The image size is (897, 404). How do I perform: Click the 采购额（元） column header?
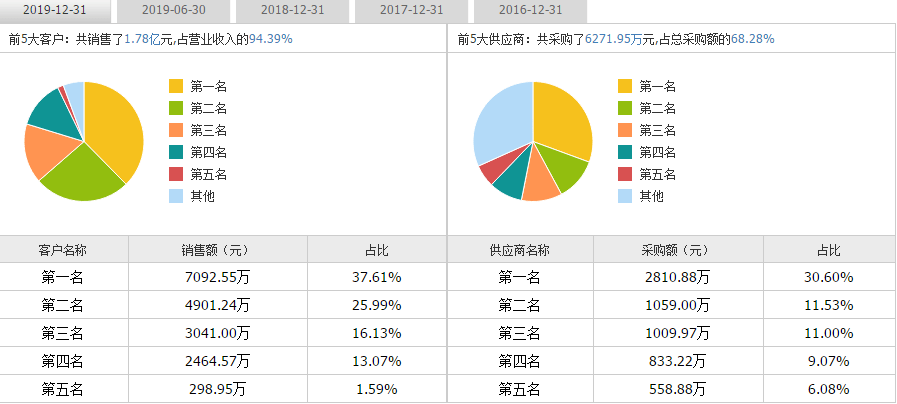[678, 250]
